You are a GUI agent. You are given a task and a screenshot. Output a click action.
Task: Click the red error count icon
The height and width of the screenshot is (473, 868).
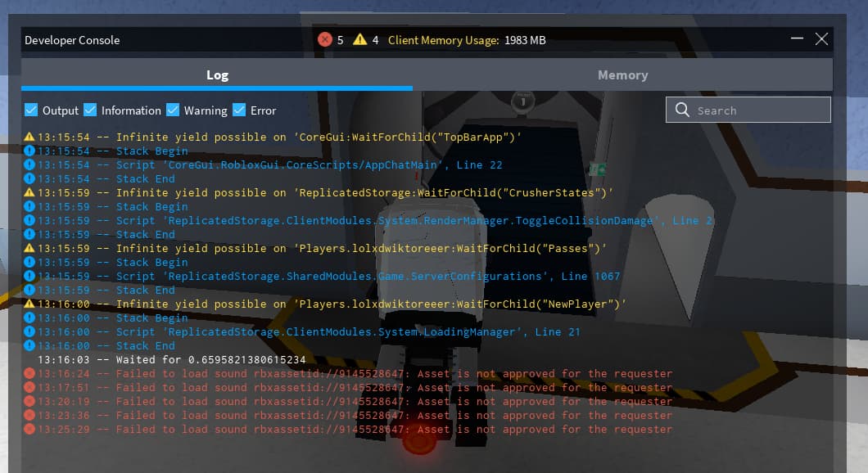pyautogui.click(x=325, y=39)
